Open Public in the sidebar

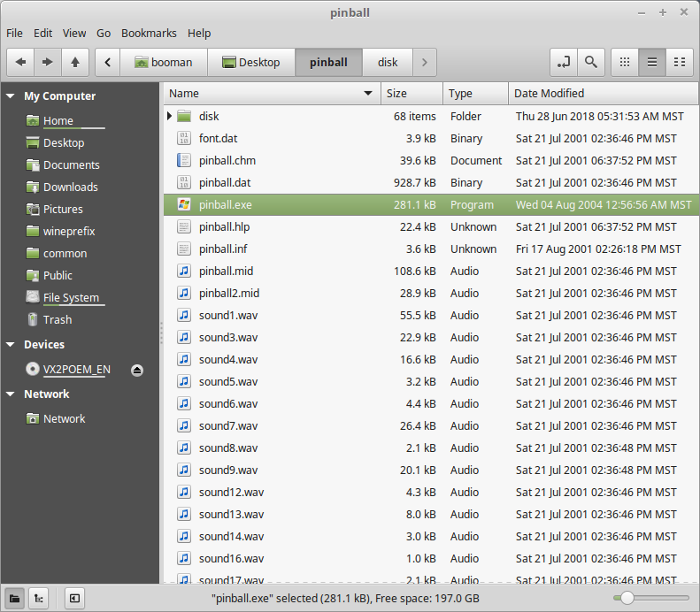pos(58,275)
